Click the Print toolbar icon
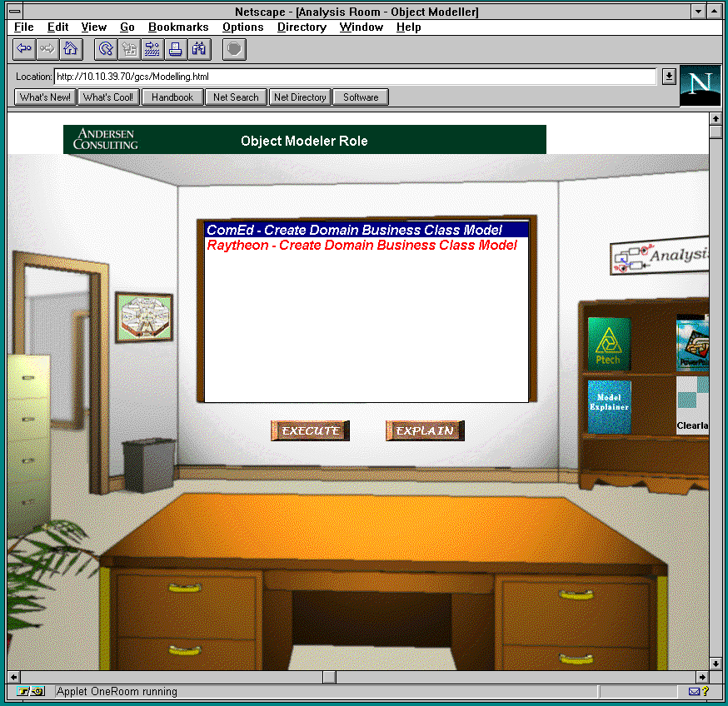 175,49
